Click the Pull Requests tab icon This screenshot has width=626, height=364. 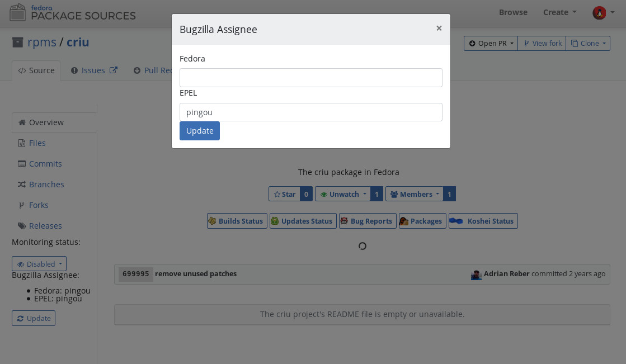(137, 70)
